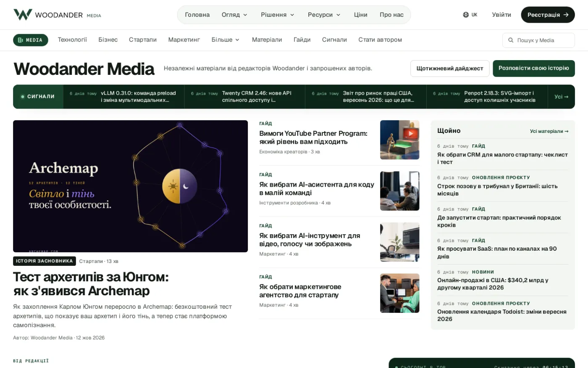Image resolution: width=588 pixels, height=368 pixels.
Task: Click the ІСТОРІЯ ЗАСНОВНИКА tag
Action: point(45,261)
